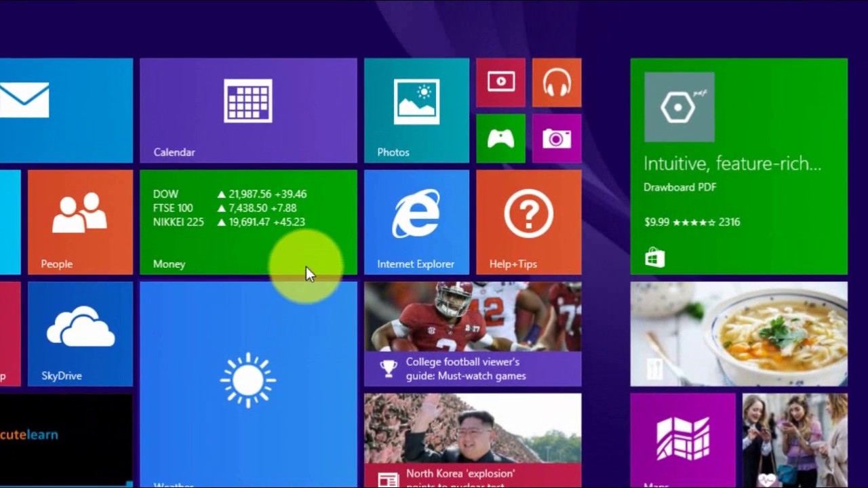Click the fork-and-knife icon on food tile

coord(655,369)
